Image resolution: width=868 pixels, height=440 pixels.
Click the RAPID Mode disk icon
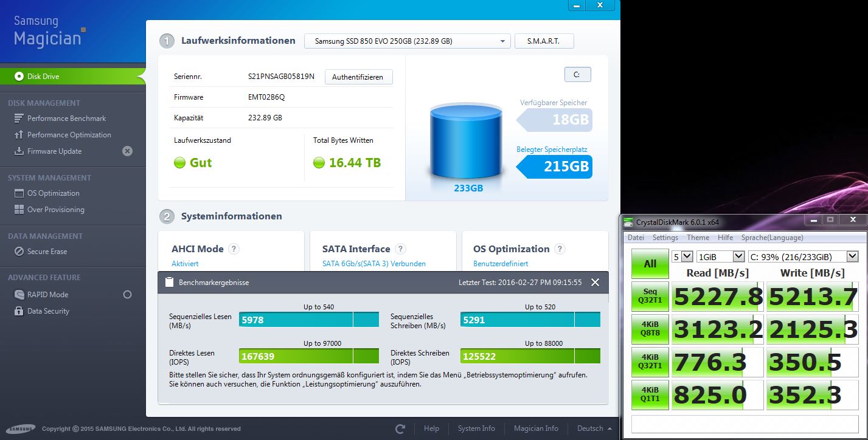click(18, 295)
